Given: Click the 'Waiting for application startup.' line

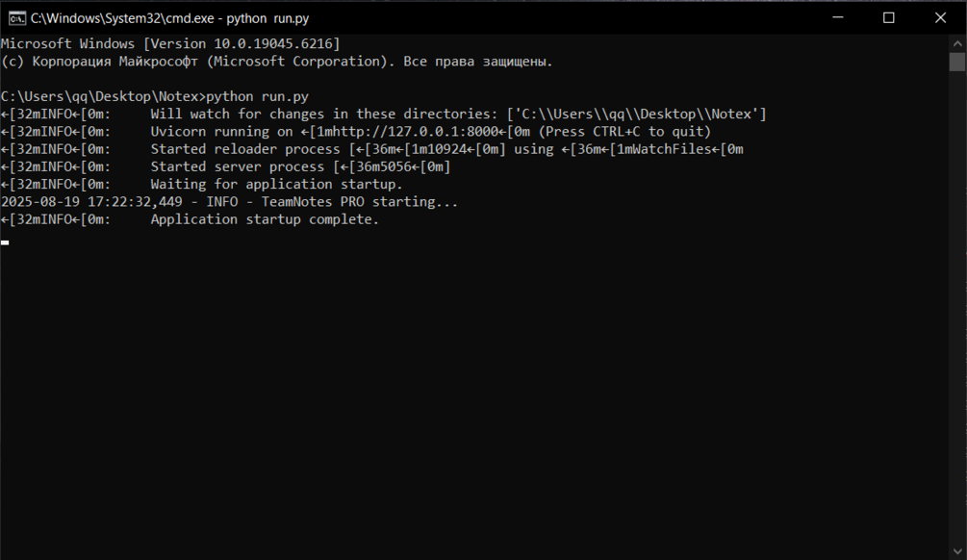Looking at the screenshot, I should (x=202, y=185).
